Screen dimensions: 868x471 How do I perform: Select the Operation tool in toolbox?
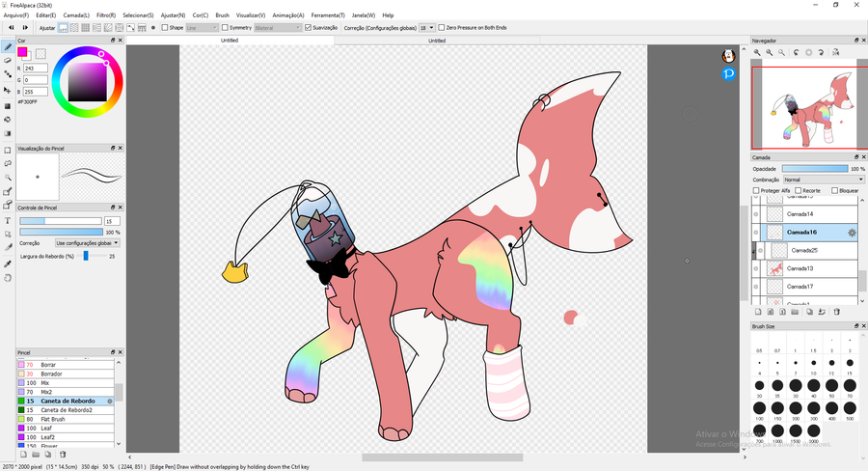(8, 234)
